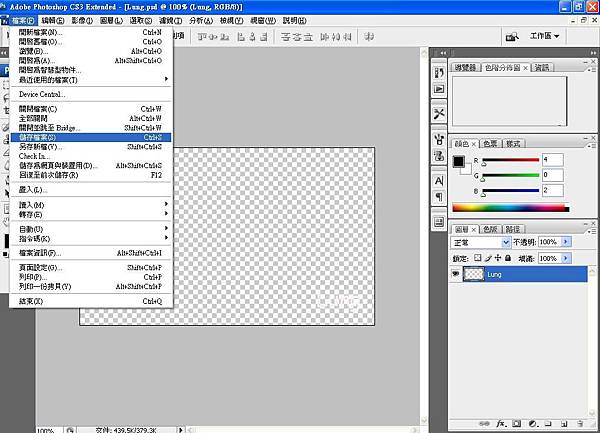Switch to 樣式 (Styles) tab
Image resolution: width=600 pixels, height=433 pixels.
(x=513, y=144)
